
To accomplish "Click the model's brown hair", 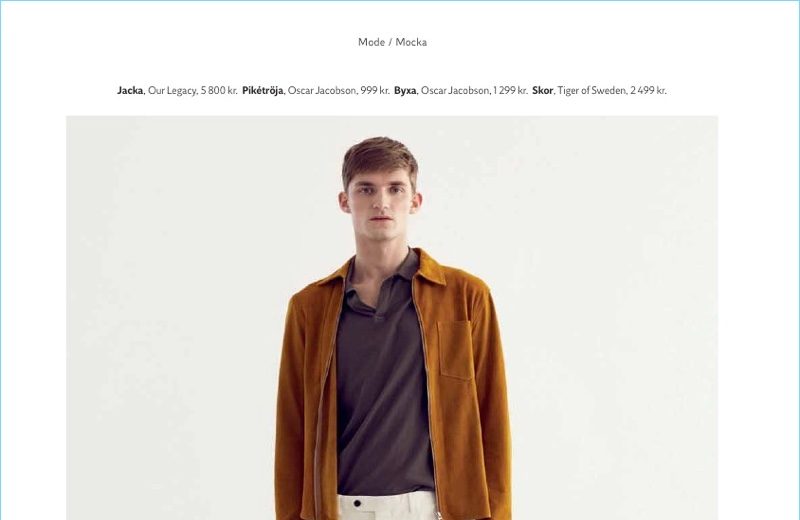I will point(379,158).
